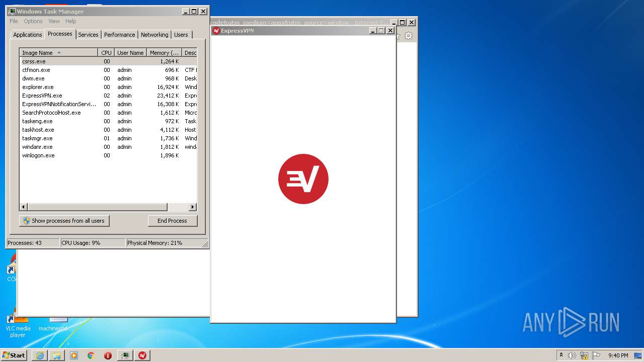Open Opera browser from the taskbar

coord(108,355)
